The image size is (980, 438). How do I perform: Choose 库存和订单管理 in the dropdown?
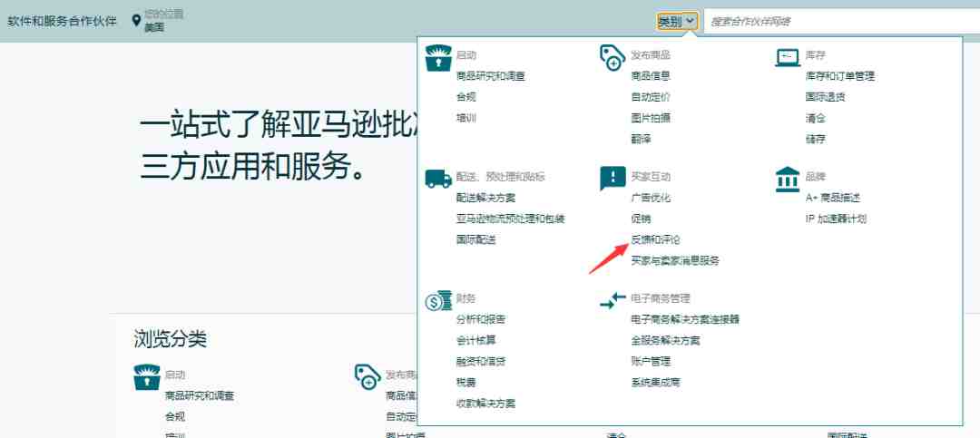coord(840,76)
